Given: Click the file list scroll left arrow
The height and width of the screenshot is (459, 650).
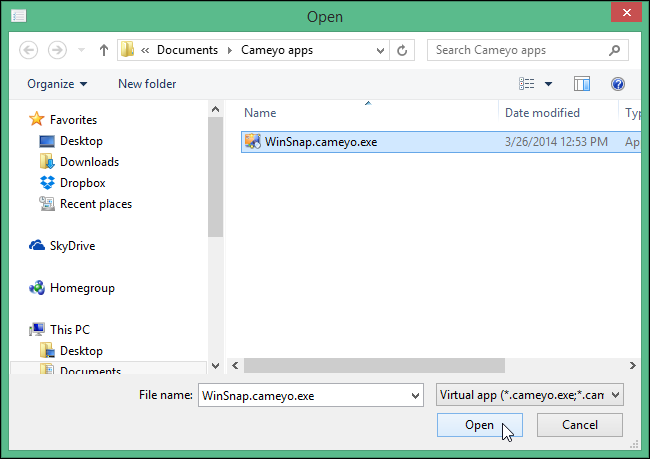Looking at the screenshot, I should coord(235,366).
